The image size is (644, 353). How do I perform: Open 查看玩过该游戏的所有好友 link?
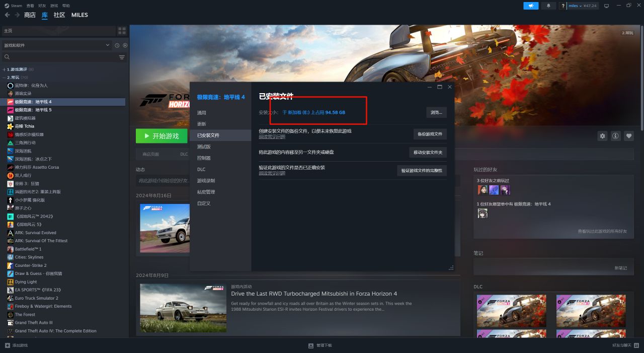point(602,231)
